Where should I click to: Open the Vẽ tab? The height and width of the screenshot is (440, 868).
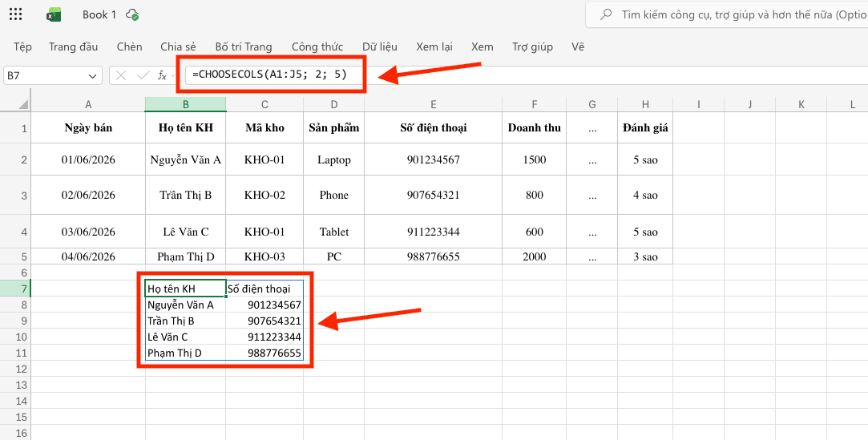tap(578, 47)
